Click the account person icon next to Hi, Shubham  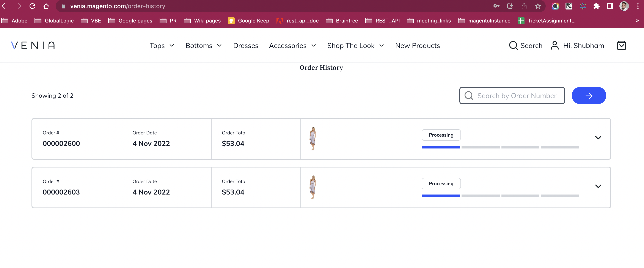click(555, 45)
